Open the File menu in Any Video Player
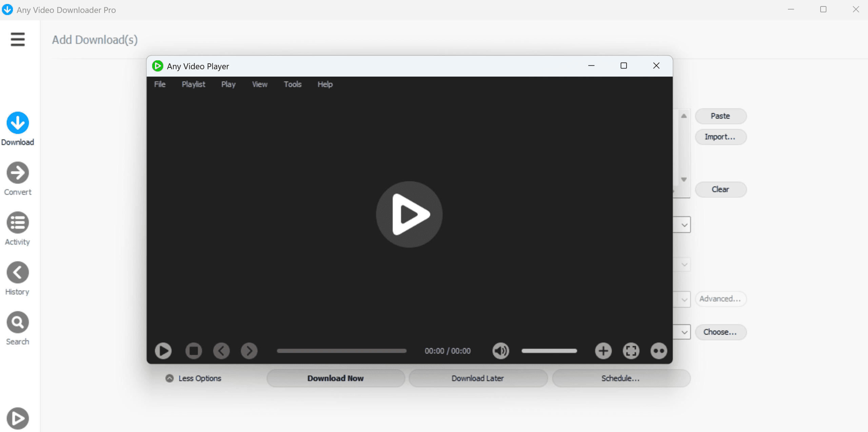868x432 pixels. (x=160, y=84)
